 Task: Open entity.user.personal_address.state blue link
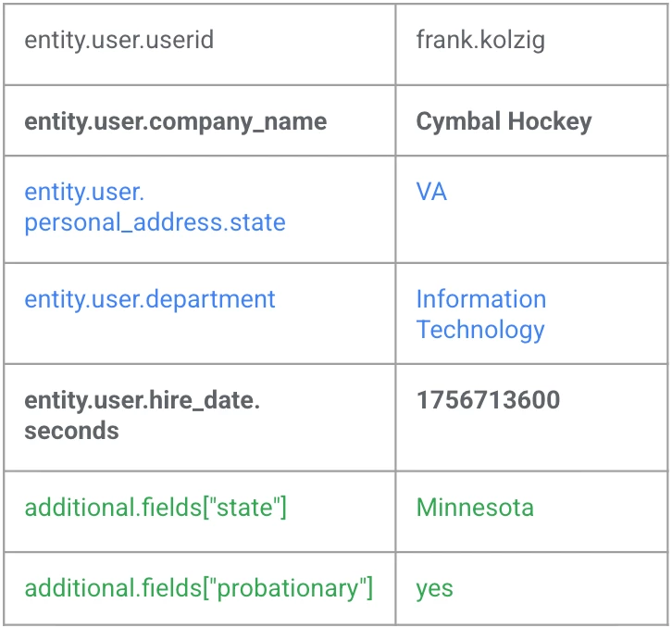[x=155, y=207]
